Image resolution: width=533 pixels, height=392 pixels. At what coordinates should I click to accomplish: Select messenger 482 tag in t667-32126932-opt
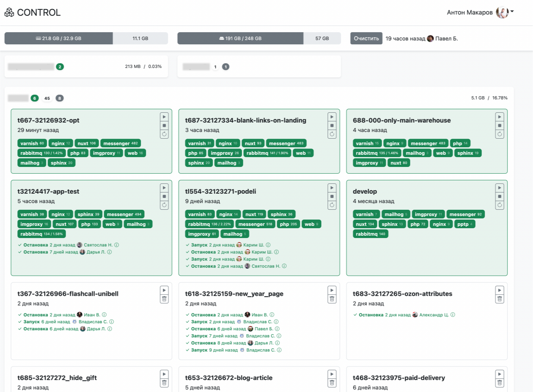[120, 143]
